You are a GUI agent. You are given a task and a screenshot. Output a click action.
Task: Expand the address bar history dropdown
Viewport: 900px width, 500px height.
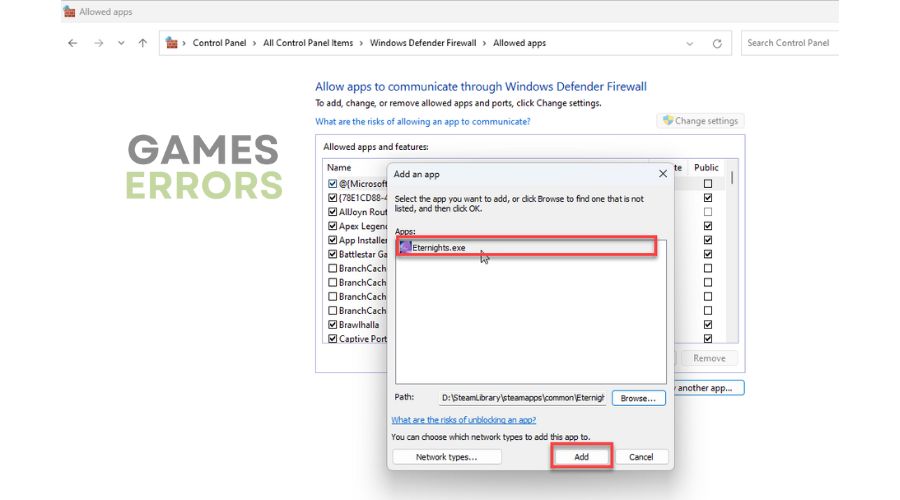coord(689,44)
